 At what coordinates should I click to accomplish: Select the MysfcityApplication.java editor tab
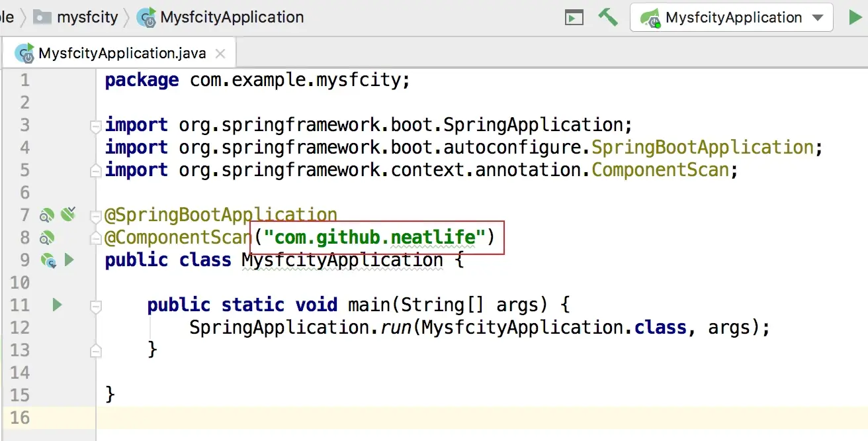118,53
